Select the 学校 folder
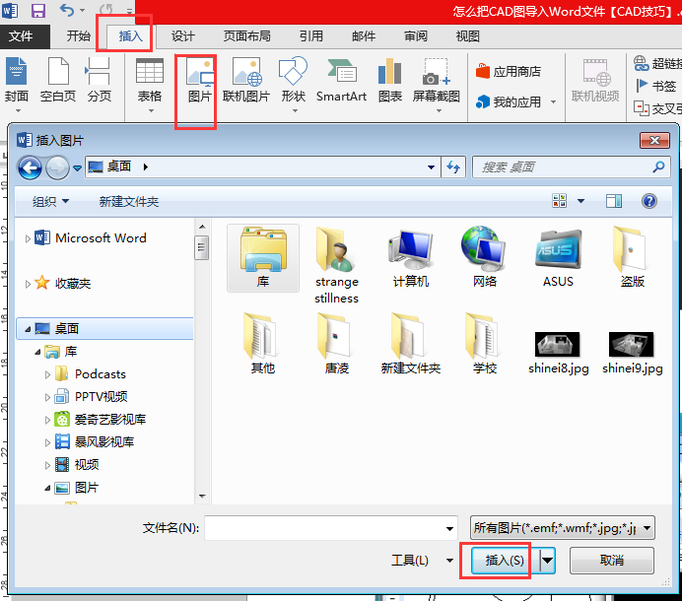Screen dimensions: 682x601 pos(485,344)
